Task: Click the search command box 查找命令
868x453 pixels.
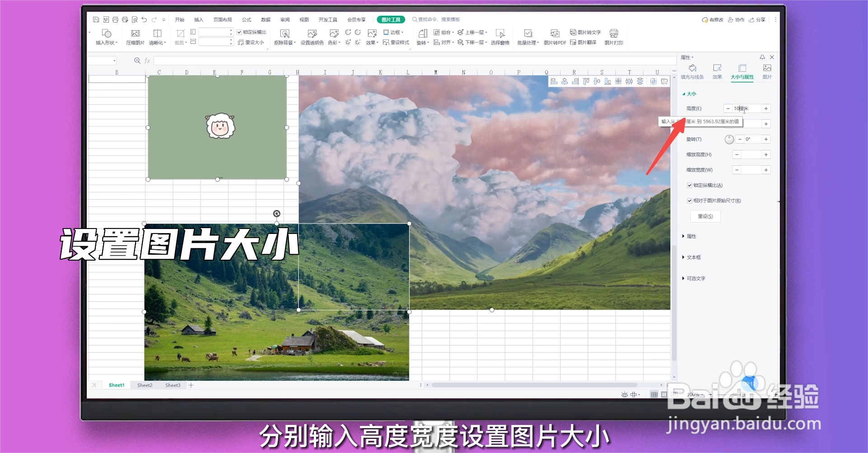Action: (x=436, y=19)
